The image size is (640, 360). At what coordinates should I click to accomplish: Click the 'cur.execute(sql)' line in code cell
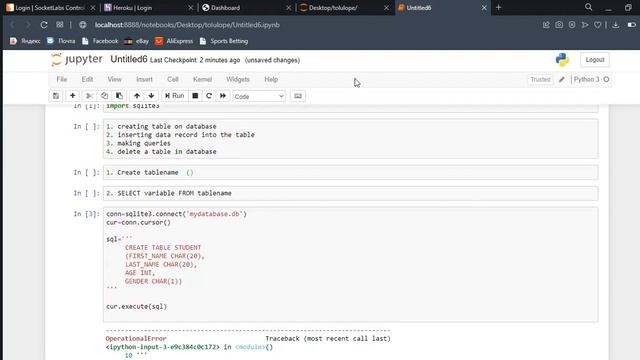pos(136,306)
